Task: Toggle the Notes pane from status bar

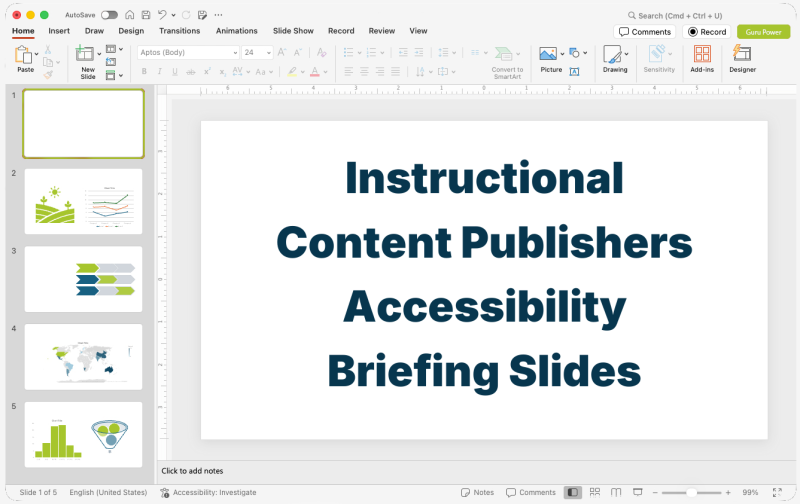Action: coord(477,492)
